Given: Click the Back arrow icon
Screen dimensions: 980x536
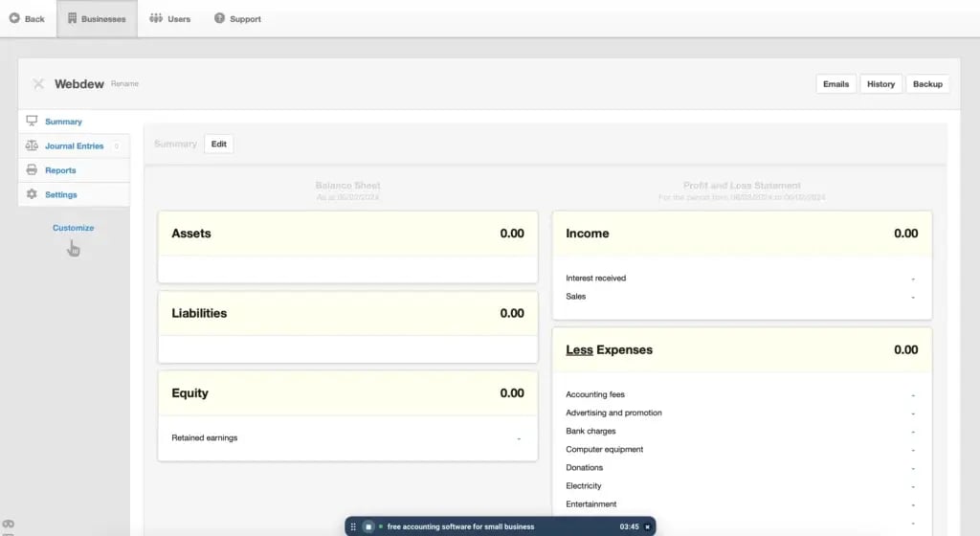Looking at the screenshot, I should [x=14, y=18].
